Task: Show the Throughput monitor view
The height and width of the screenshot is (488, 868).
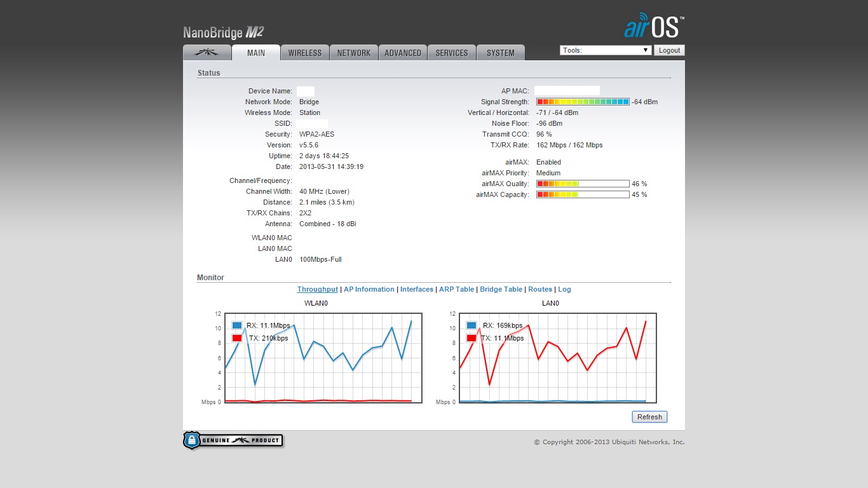Action: coord(318,289)
